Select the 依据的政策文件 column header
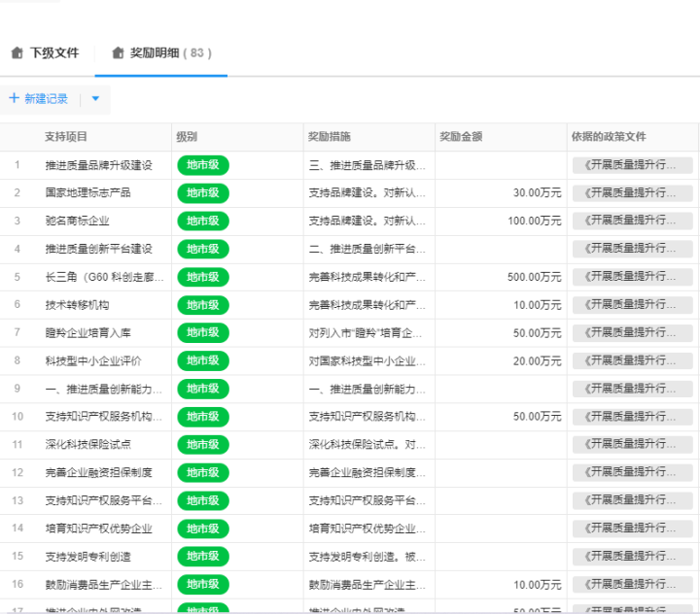Viewport: 700px width, 614px height. 609,137
